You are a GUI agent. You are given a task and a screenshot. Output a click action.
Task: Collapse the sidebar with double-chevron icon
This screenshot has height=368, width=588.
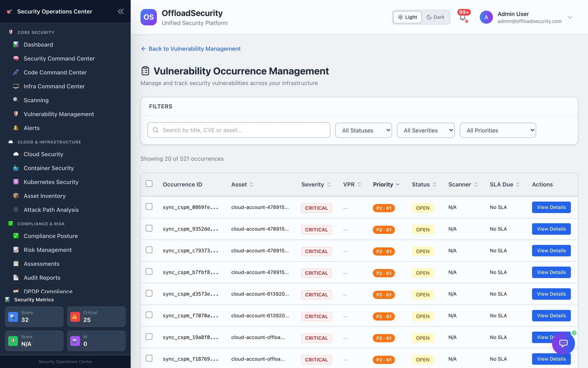[121, 11]
